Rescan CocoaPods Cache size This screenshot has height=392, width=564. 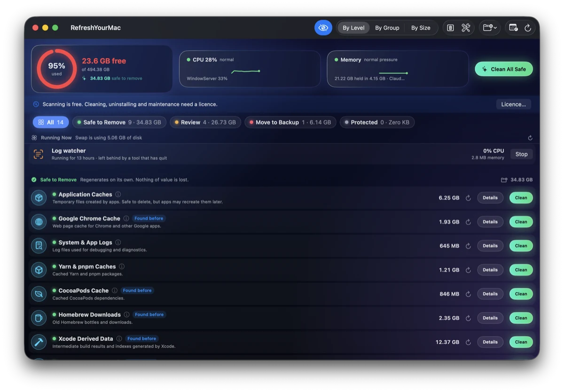pyautogui.click(x=468, y=294)
